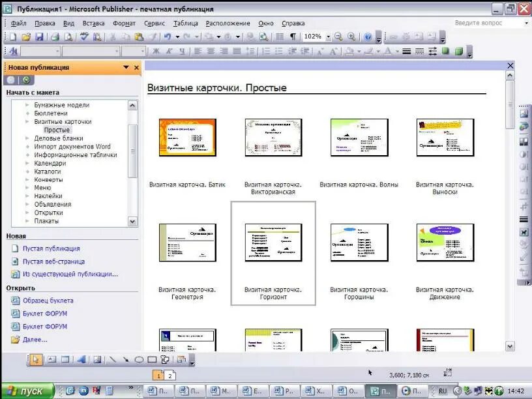Screen dimensions: 532x399
Task: Click the gallery scrollbar down arrow
Action: tap(510, 346)
